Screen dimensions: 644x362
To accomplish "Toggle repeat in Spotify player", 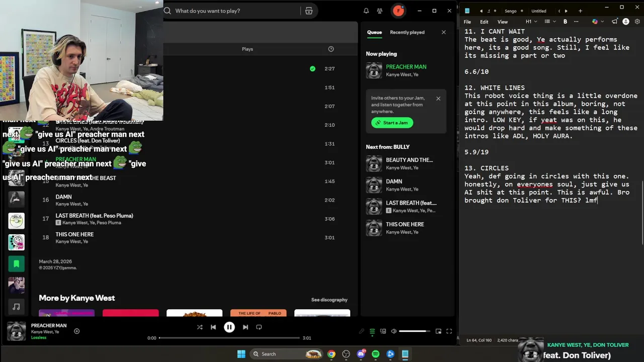I will [x=259, y=327].
